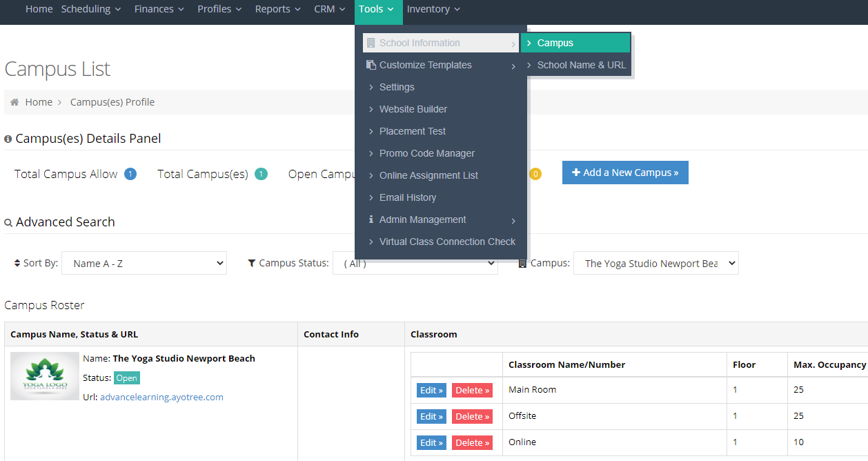Edit the Online classroom
This screenshot has width=868, height=461.
[431, 443]
